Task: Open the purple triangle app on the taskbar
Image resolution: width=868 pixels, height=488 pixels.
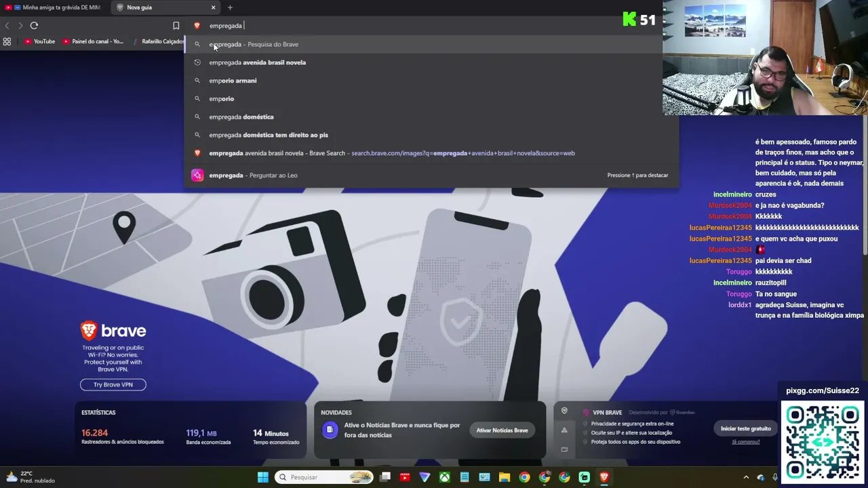Action: pos(425,477)
